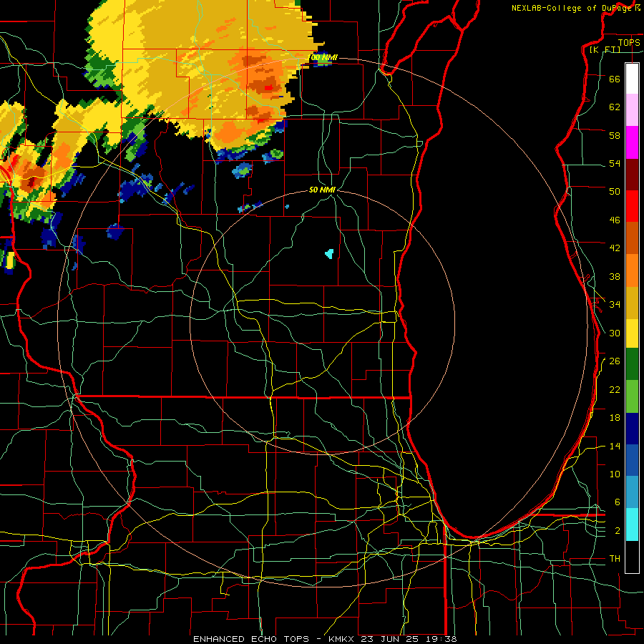The height and width of the screenshot is (644, 644).
Task: Click the black TH threshold legend band
Action: pos(632,557)
